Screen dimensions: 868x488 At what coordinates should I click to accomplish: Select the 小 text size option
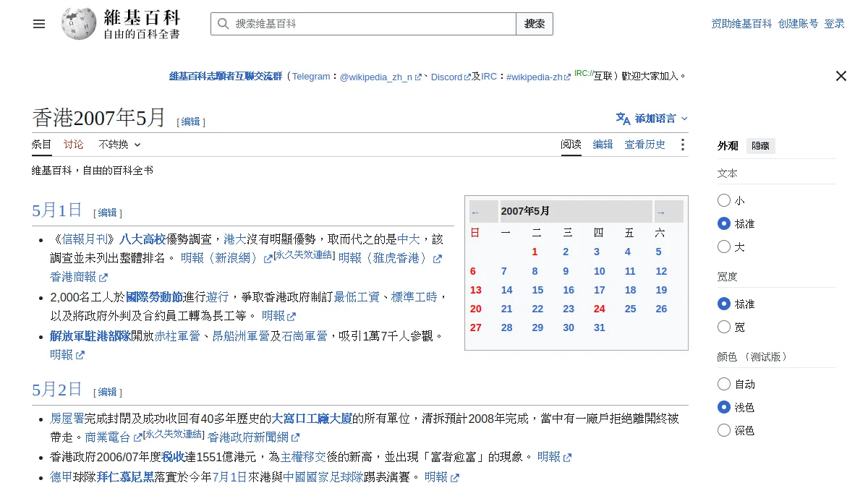[724, 200]
